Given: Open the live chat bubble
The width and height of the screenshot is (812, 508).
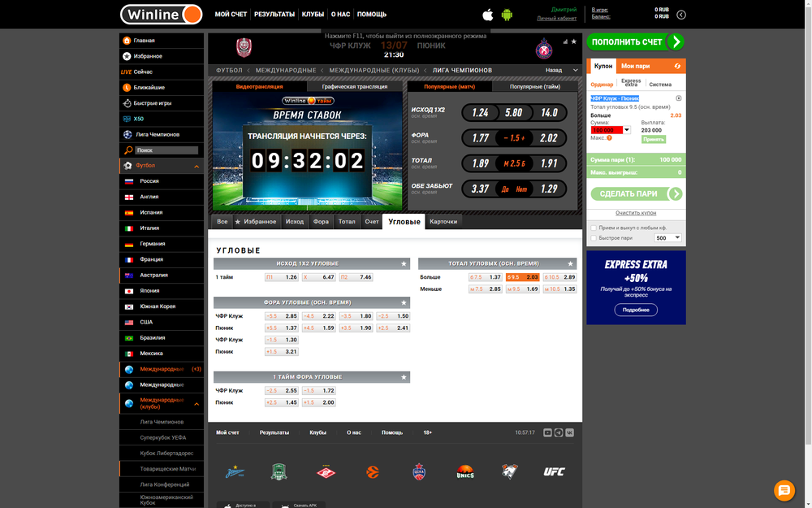Looking at the screenshot, I should 784,490.
